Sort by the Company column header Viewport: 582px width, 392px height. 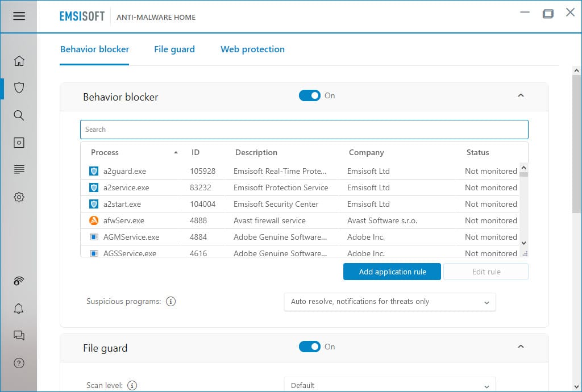367,152
